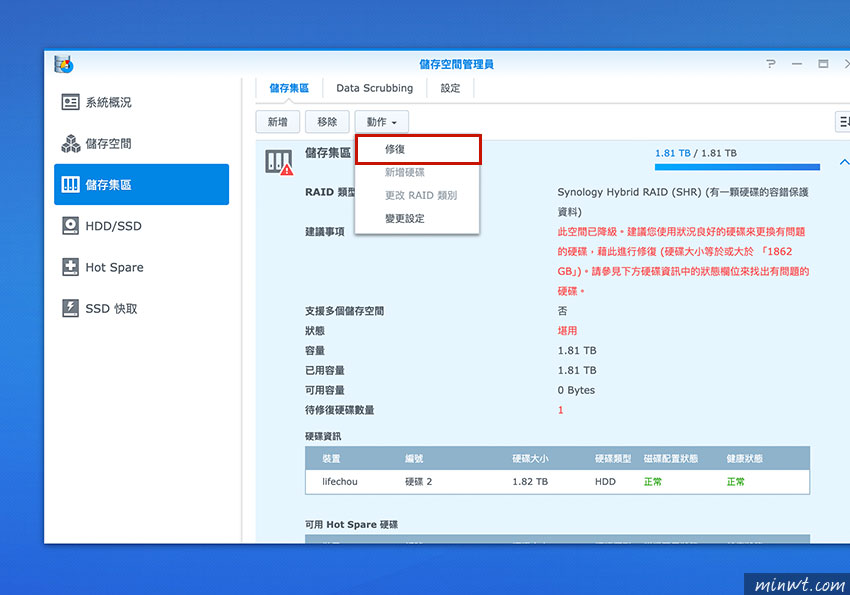Open the SSD 快取 settings page
The height and width of the screenshot is (595, 850).
tap(99, 308)
